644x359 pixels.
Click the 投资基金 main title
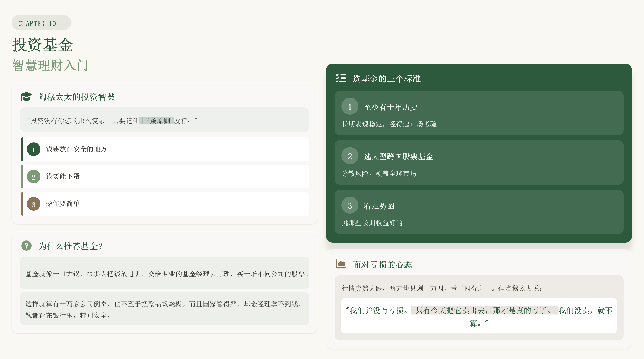pyautogui.click(x=43, y=45)
